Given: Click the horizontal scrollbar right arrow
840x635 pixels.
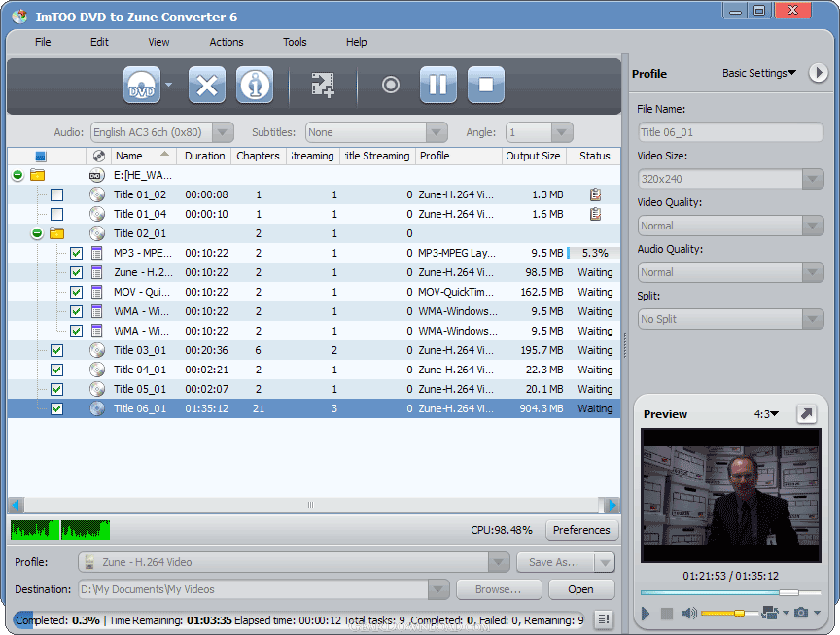Looking at the screenshot, I should click(x=612, y=505).
